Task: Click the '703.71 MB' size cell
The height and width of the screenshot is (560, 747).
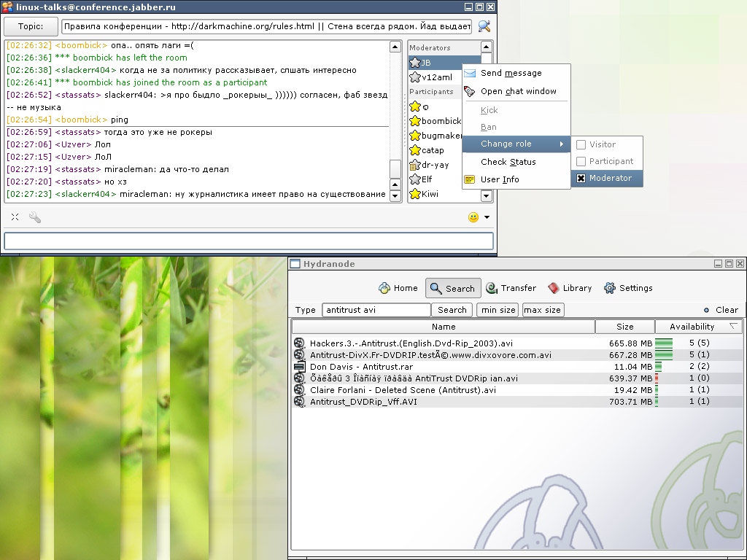Action: pyautogui.click(x=630, y=402)
